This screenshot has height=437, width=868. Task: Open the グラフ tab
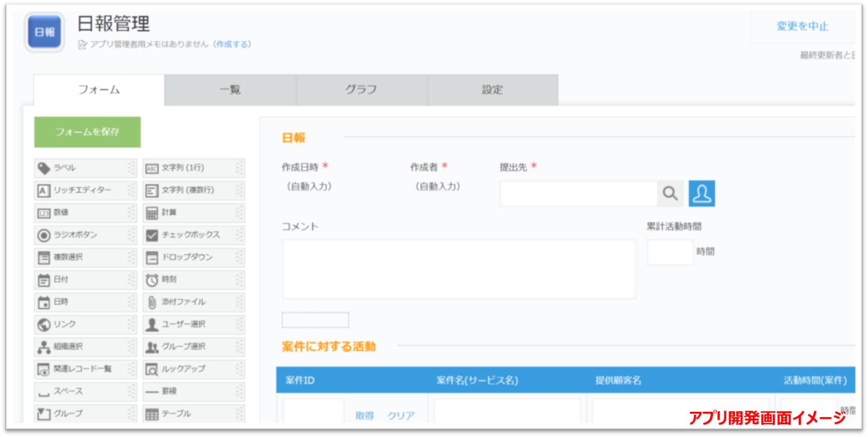pyautogui.click(x=361, y=90)
